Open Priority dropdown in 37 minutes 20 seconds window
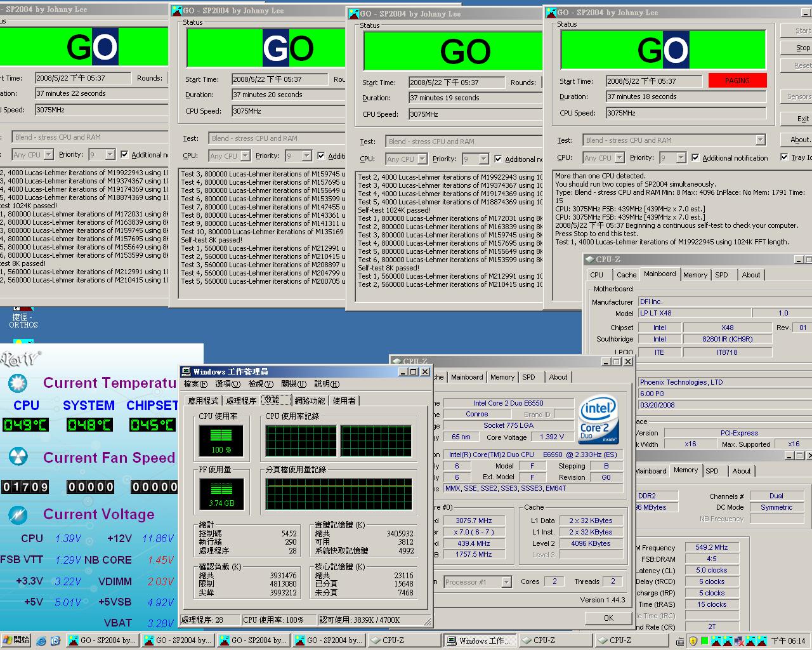 pyautogui.click(x=307, y=156)
